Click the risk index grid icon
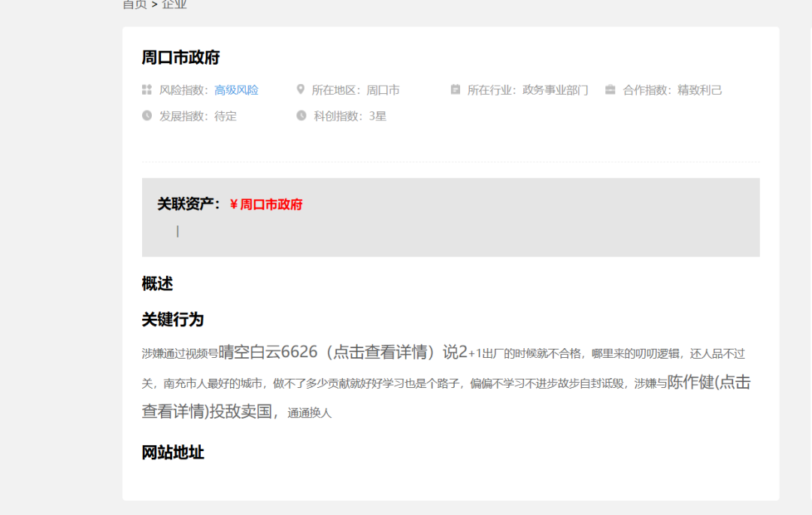Image resolution: width=812 pixels, height=515 pixels. pyautogui.click(x=147, y=89)
